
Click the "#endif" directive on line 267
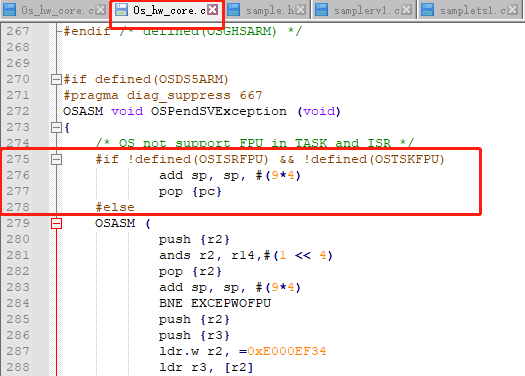87,31
